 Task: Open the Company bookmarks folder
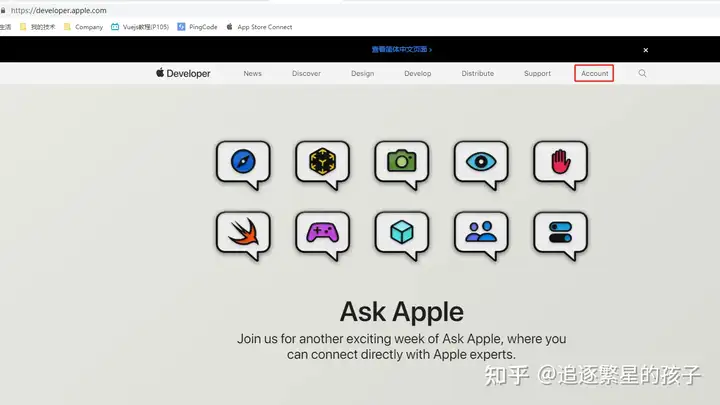coord(84,27)
